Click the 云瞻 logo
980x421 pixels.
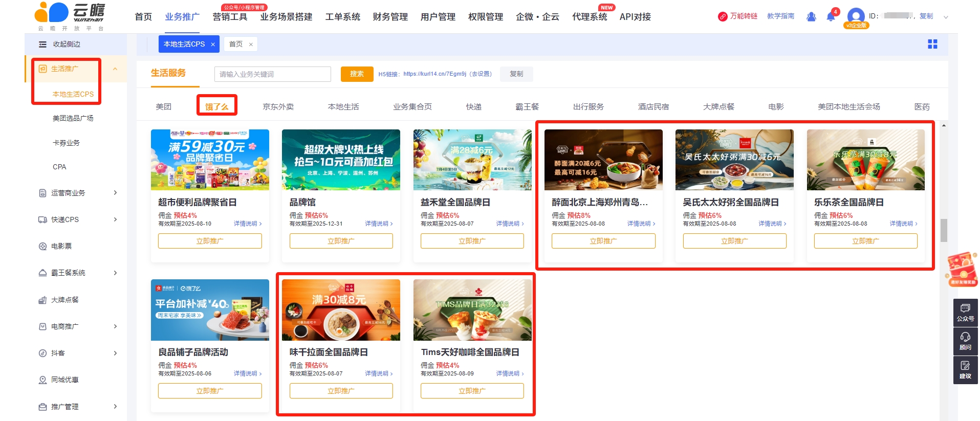tap(70, 16)
